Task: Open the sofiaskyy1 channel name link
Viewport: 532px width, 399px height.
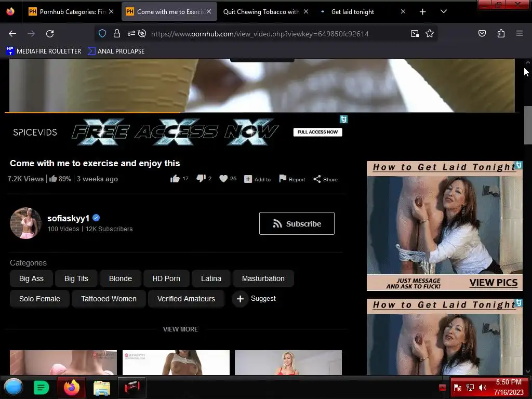Action: tap(68, 218)
